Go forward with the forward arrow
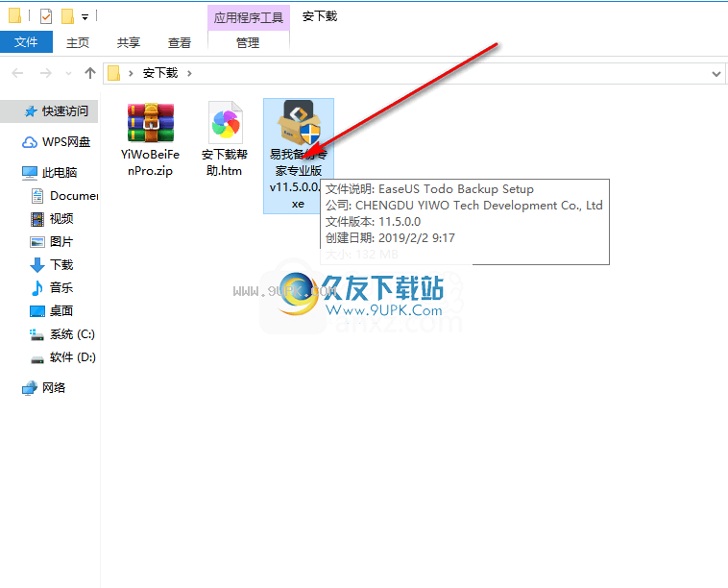Image resolution: width=728 pixels, height=588 pixels. point(45,73)
